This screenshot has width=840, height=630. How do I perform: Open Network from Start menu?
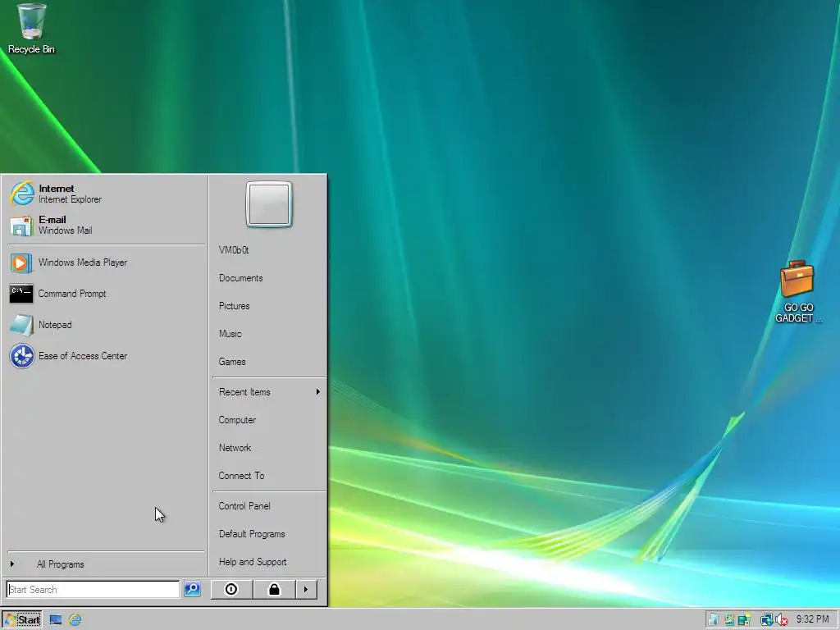(268, 448)
